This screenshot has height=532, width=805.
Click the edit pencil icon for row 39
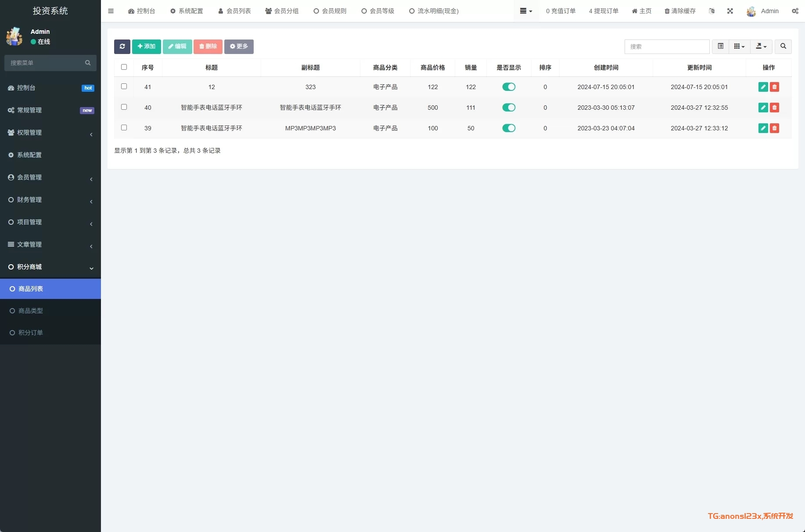(763, 128)
